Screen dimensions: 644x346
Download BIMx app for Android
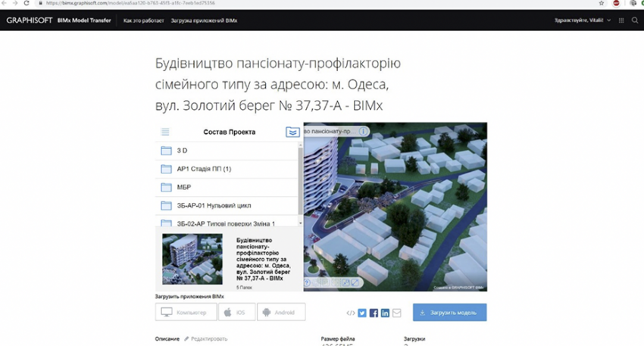pyautogui.click(x=281, y=312)
